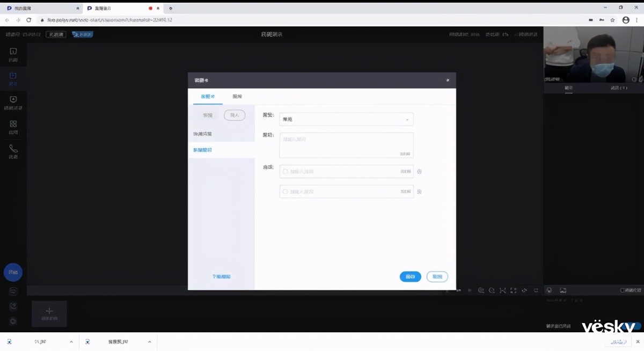This screenshot has height=351, width=644.
Task: Select the second answer option radio button
Action: point(285,191)
